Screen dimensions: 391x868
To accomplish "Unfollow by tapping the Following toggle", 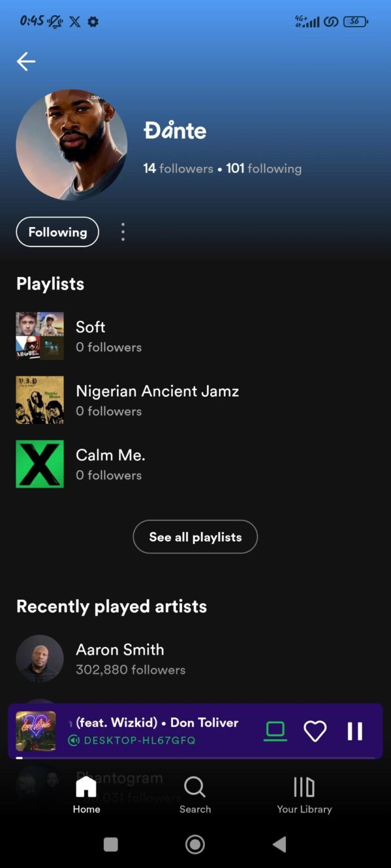I will (x=57, y=232).
